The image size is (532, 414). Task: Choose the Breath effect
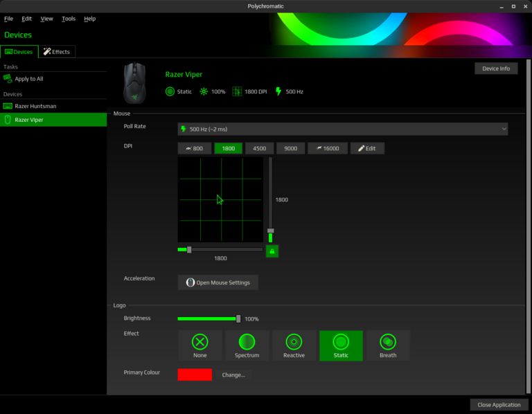tap(388, 345)
